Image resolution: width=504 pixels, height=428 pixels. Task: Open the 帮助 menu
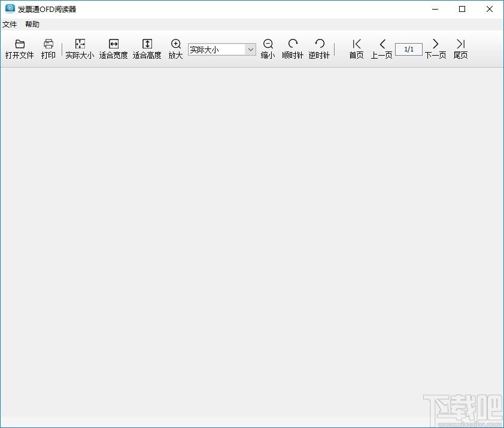click(x=32, y=25)
